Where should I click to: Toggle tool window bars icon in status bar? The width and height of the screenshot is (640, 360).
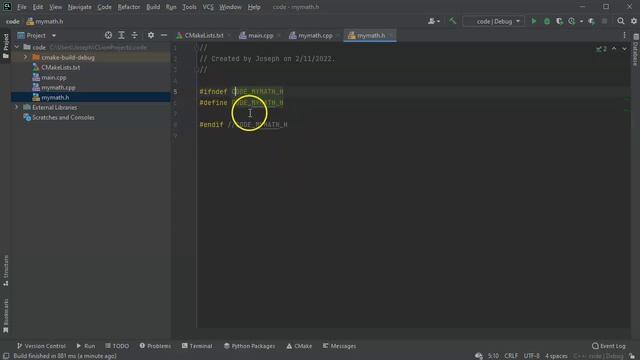(6, 356)
